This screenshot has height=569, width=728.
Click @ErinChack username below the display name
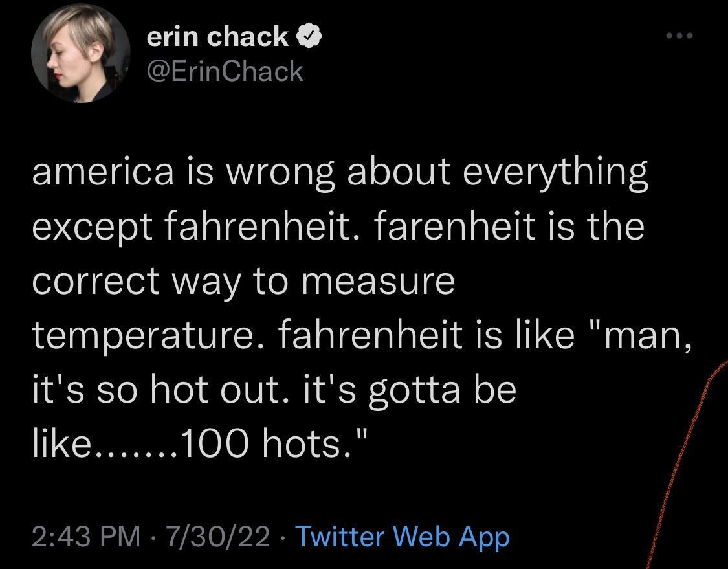(x=225, y=71)
